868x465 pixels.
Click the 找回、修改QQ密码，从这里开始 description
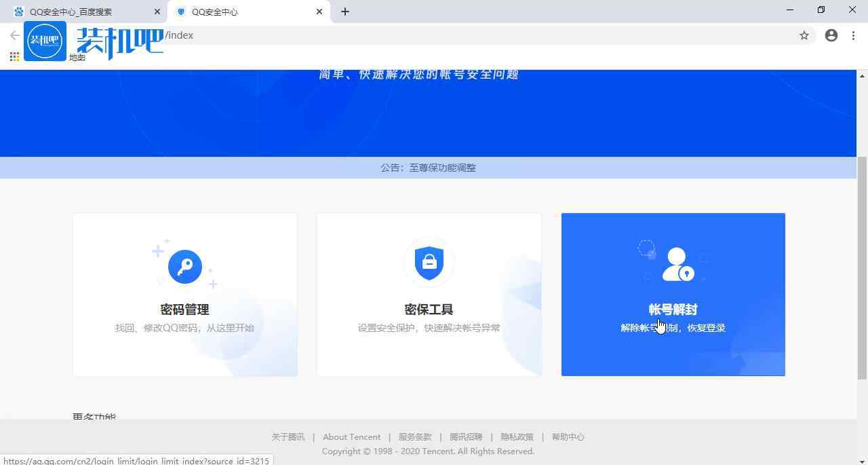pyautogui.click(x=184, y=328)
